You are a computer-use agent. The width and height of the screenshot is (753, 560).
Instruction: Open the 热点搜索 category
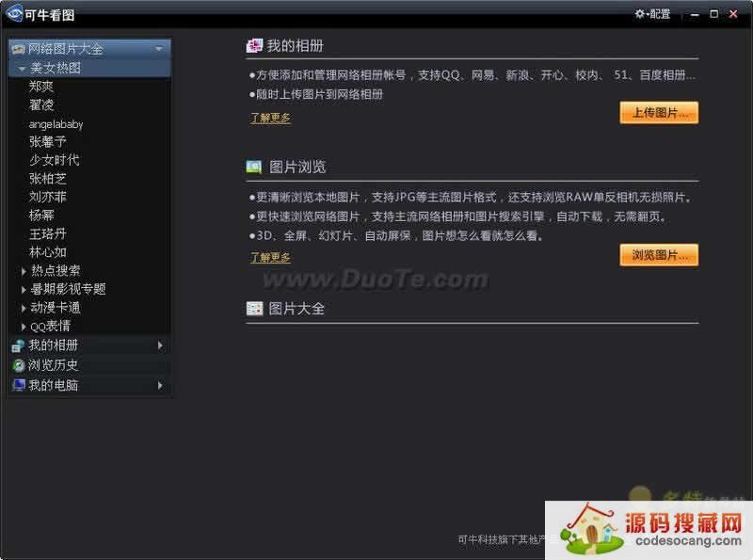pyautogui.click(x=56, y=271)
